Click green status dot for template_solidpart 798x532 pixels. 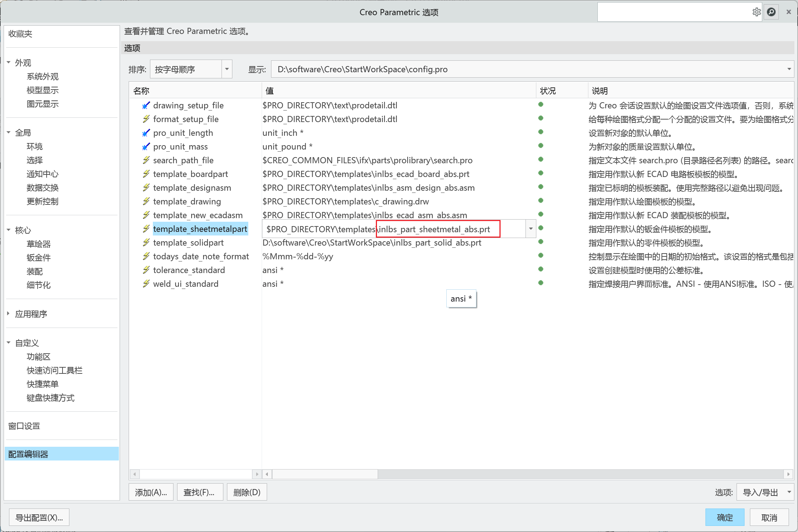tap(541, 242)
